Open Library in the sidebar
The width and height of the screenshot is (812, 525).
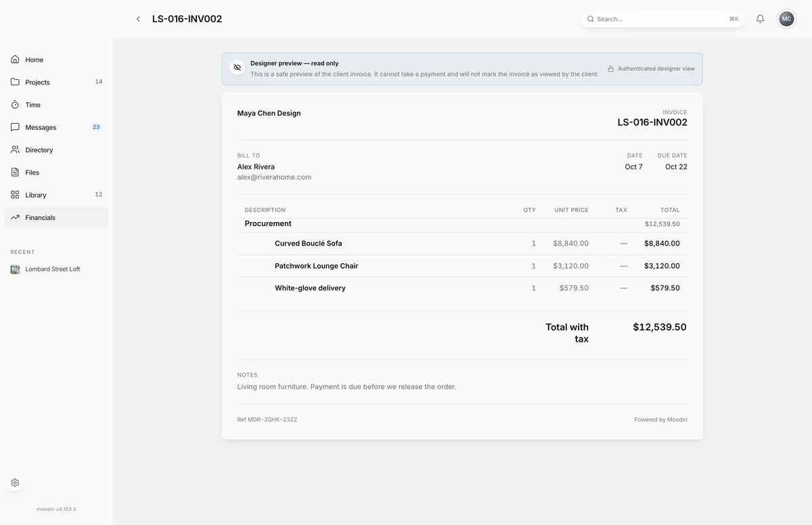click(x=56, y=195)
